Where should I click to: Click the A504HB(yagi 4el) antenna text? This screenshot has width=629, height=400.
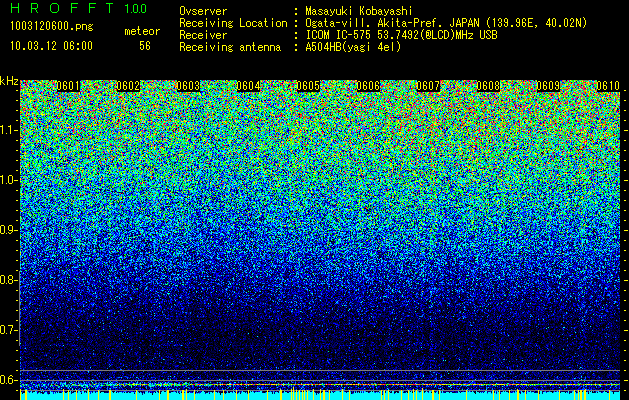click(x=353, y=47)
